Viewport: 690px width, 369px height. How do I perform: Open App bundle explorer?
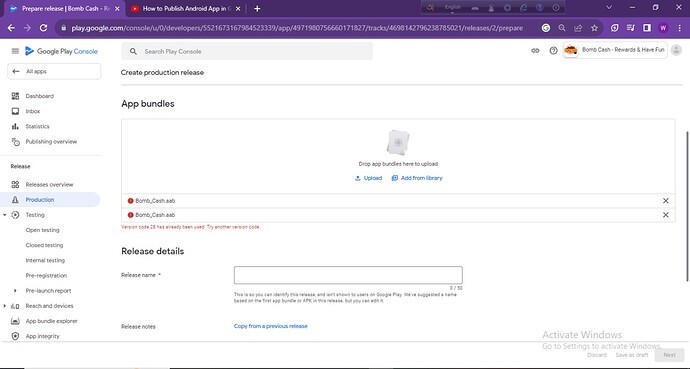point(51,321)
